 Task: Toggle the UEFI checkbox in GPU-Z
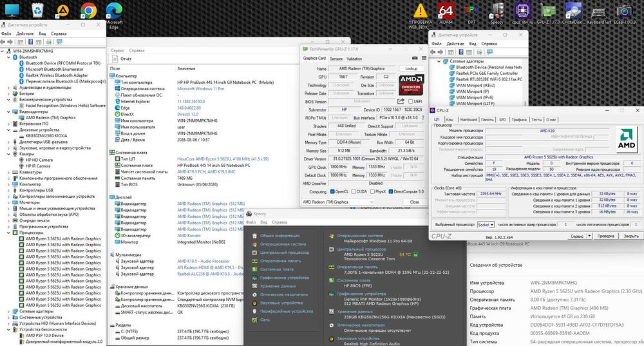click(x=410, y=102)
